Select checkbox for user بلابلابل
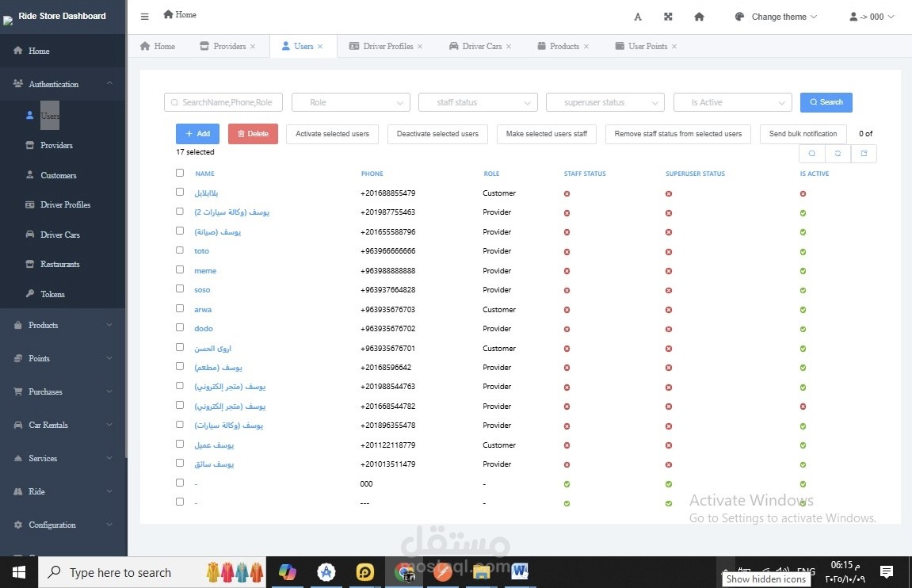The width and height of the screenshot is (912, 588). (180, 192)
